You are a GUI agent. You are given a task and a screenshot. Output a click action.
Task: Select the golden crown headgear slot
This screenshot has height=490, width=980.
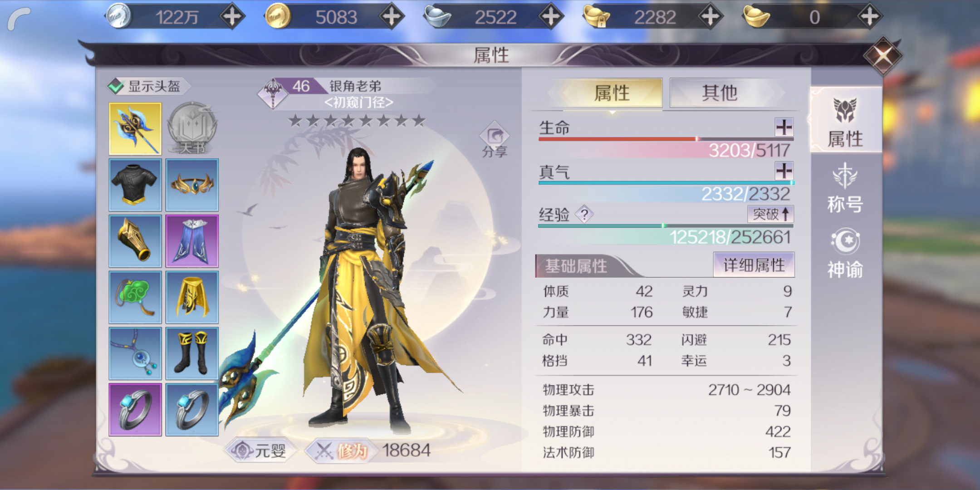[x=192, y=185]
